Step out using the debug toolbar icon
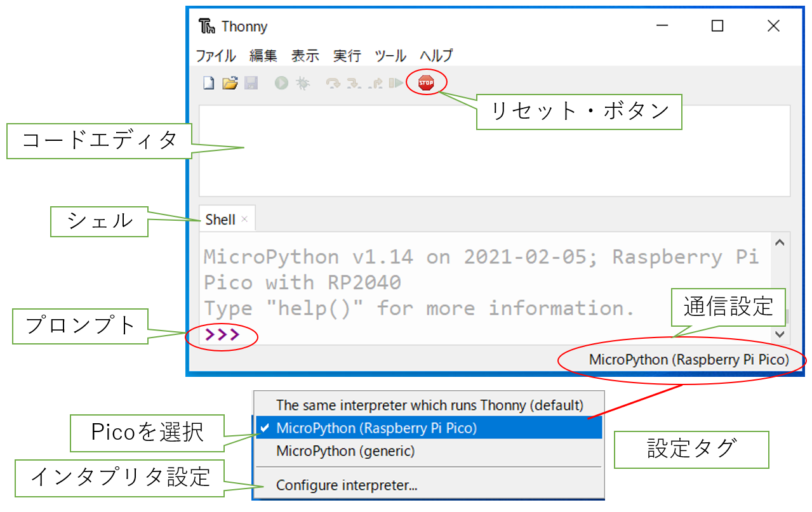Screen dimensions: 812x512 point(376,83)
